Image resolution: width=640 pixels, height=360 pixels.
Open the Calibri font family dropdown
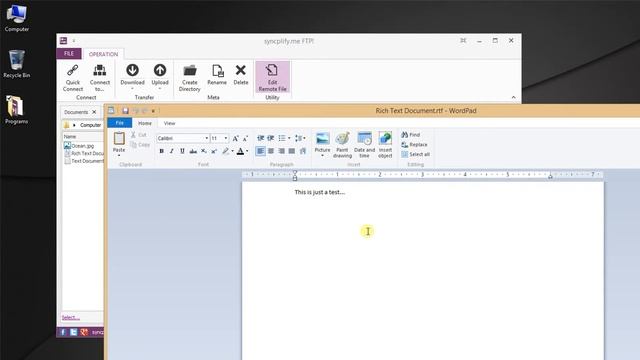point(207,138)
